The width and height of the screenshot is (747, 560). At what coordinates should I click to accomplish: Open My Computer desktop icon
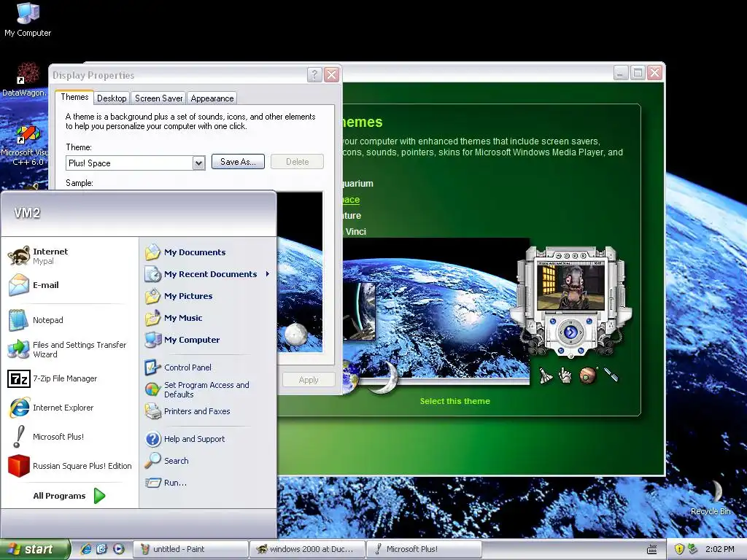point(28,19)
